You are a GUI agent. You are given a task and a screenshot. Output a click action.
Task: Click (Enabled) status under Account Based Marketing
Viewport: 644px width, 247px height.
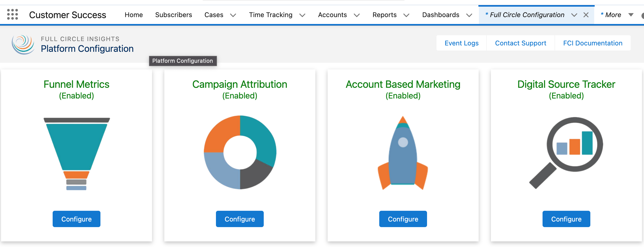pos(403,96)
